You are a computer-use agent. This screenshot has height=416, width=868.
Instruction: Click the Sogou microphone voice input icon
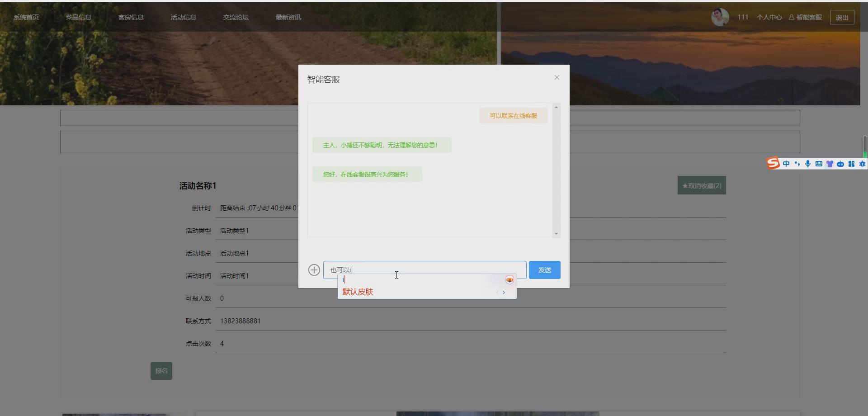[808, 164]
